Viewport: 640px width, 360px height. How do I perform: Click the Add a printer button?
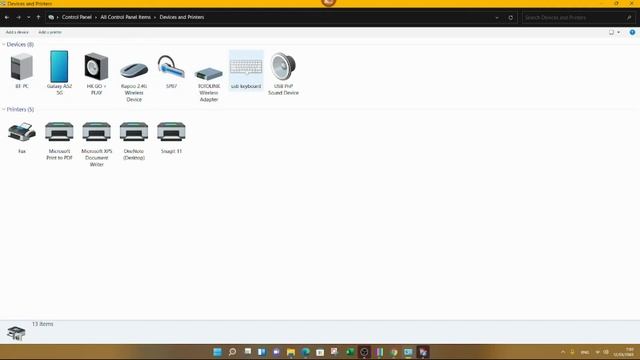50,32
